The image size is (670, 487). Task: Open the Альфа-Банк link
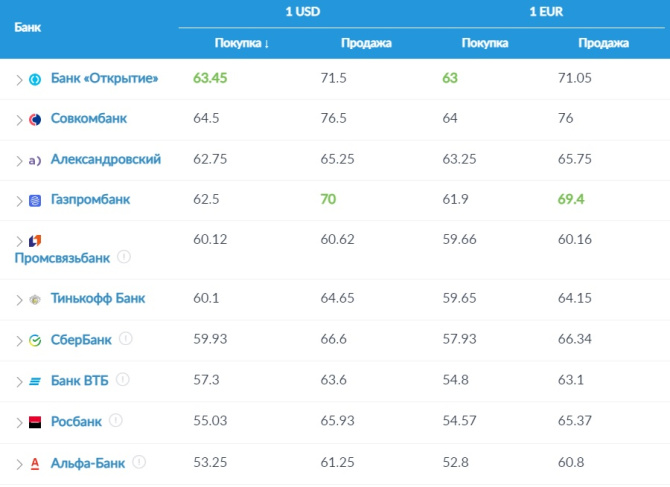tap(88, 462)
